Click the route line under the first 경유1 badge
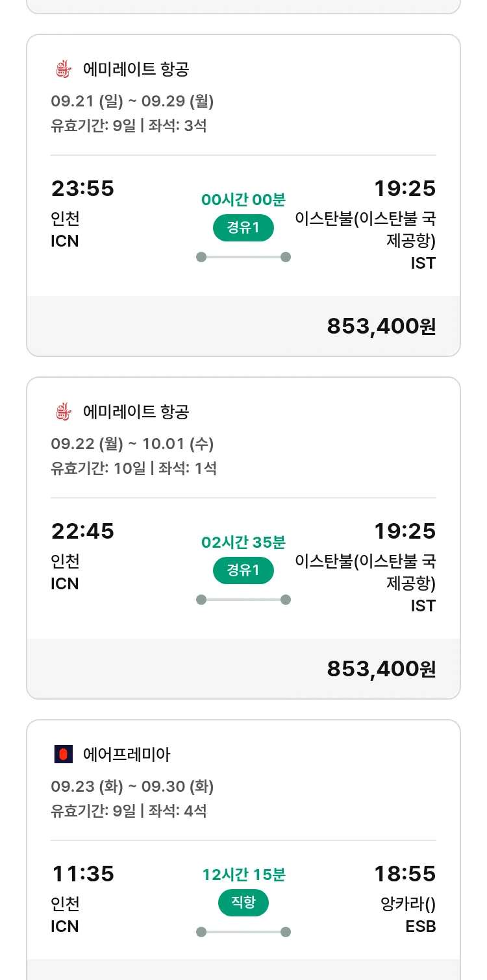487x980 pixels. [243, 257]
